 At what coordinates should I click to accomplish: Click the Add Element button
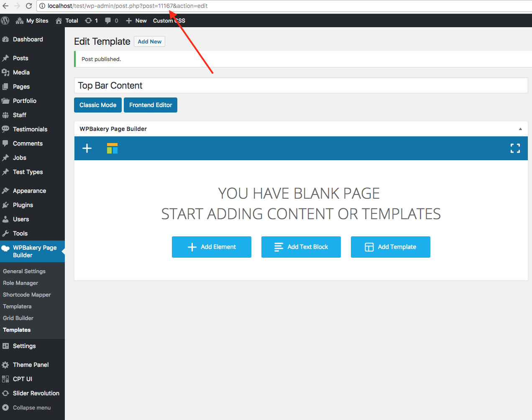[212, 247]
